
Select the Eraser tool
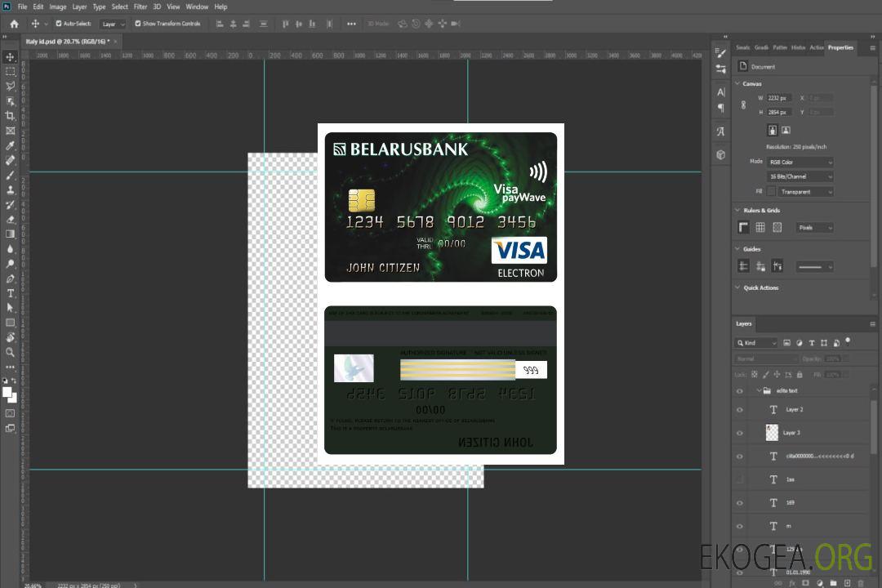click(10, 220)
